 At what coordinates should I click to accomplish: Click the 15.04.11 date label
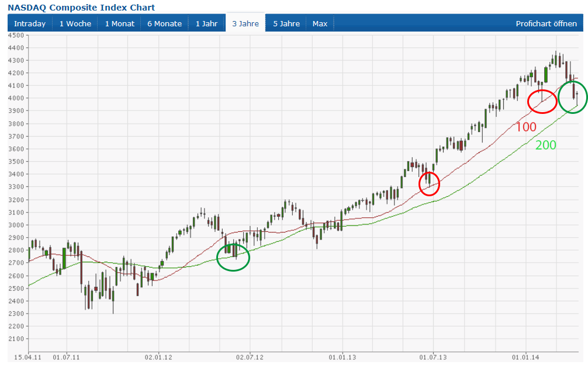point(27,357)
